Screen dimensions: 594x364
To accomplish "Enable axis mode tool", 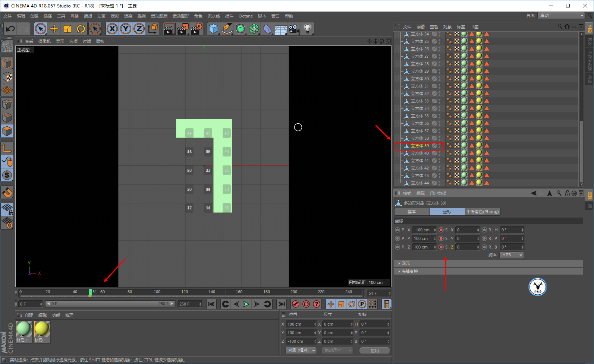I will click(7, 148).
